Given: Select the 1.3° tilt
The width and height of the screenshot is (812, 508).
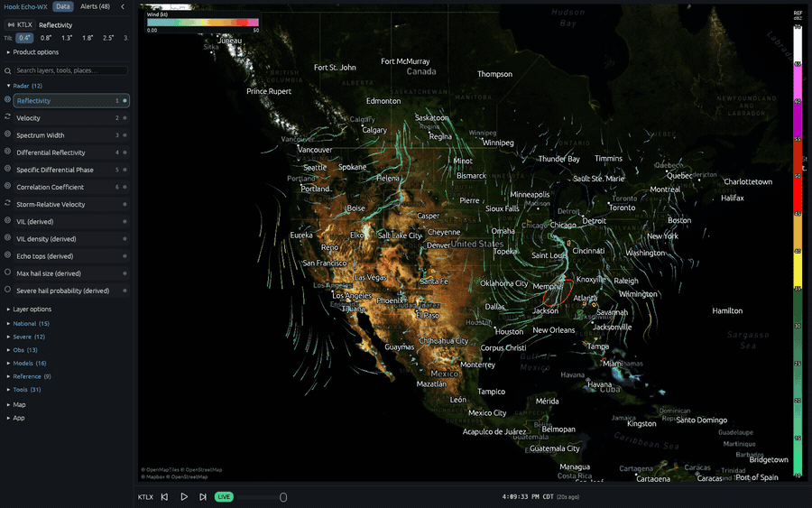Looking at the screenshot, I should coord(67,38).
